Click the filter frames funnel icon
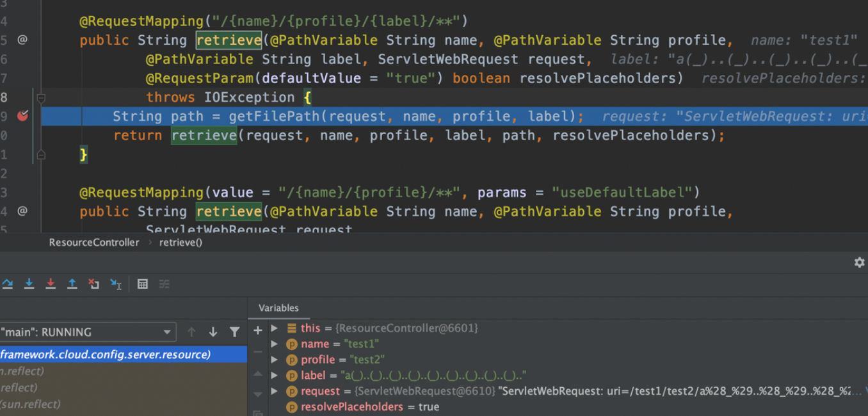This screenshot has width=868, height=416. (x=235, y=332)
